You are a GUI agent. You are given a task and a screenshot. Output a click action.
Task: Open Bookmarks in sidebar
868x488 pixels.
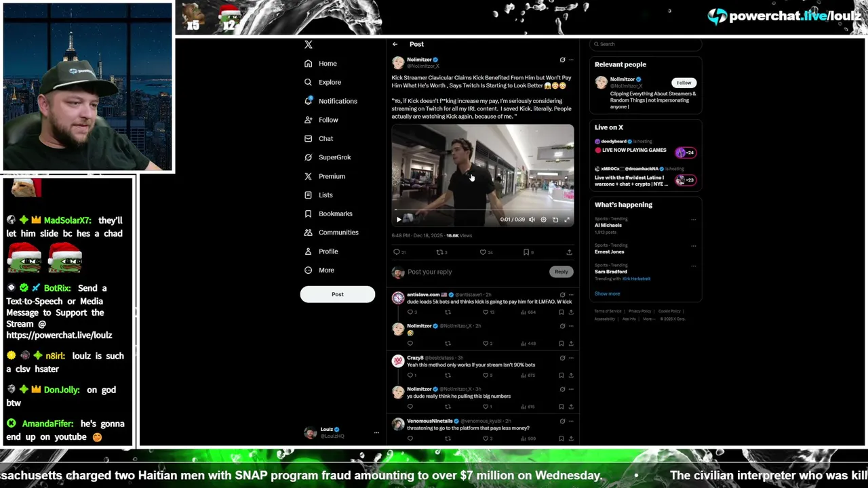(x=328, y=213)
